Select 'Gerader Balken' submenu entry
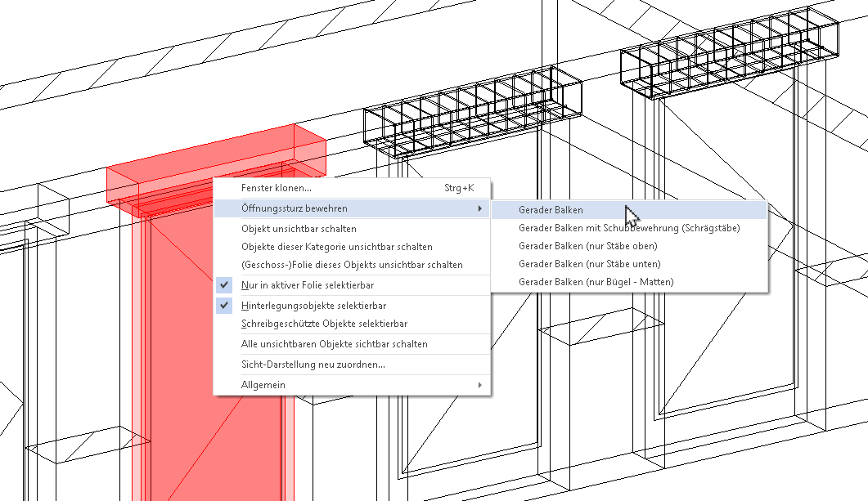This screenshot has width=868, height=501. coord(629,210)
